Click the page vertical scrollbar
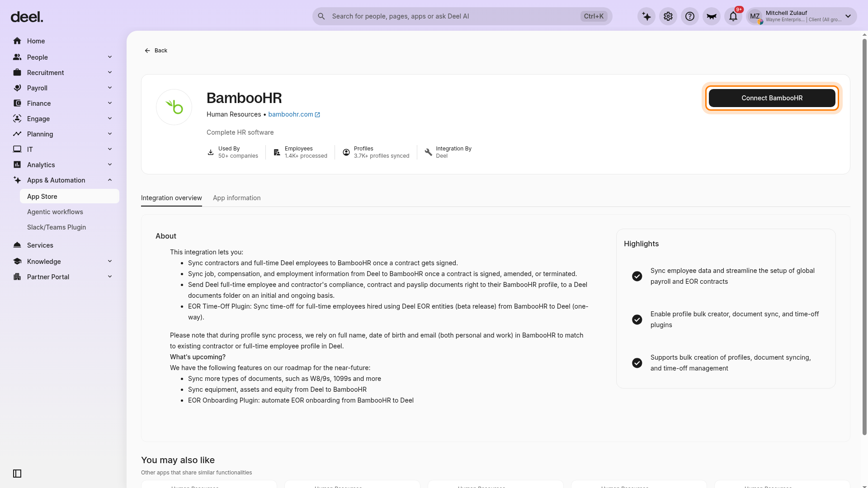Screen dimensions: 868x488 click(864, 237)
